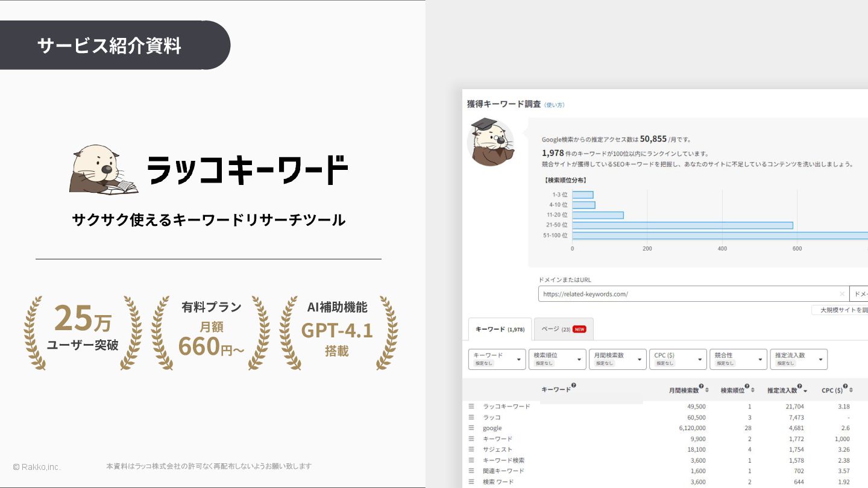
Task: Click the 660円〜 price text
Action: 212,347
